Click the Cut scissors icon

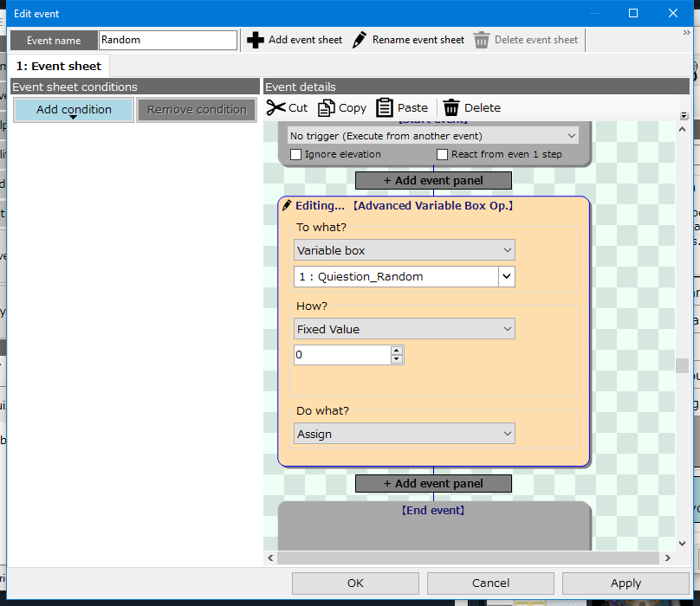point(275,107)
